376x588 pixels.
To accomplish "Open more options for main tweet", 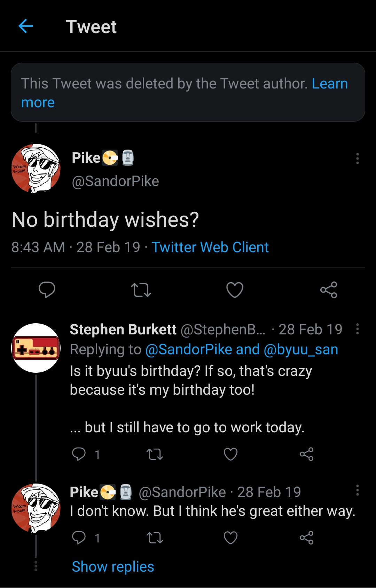I will [x=357, y=158].
